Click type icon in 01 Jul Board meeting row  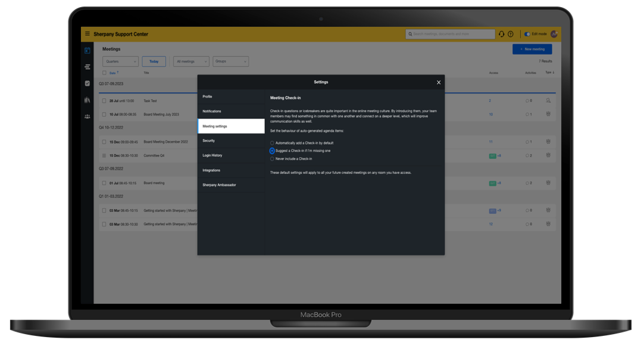(548, 182)
